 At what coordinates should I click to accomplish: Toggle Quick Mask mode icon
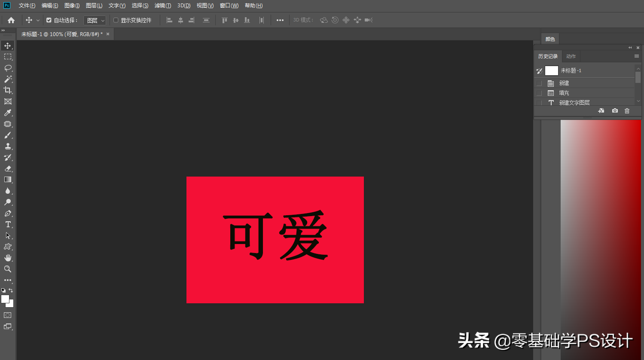pyautogui.click(x=8, y=315)
